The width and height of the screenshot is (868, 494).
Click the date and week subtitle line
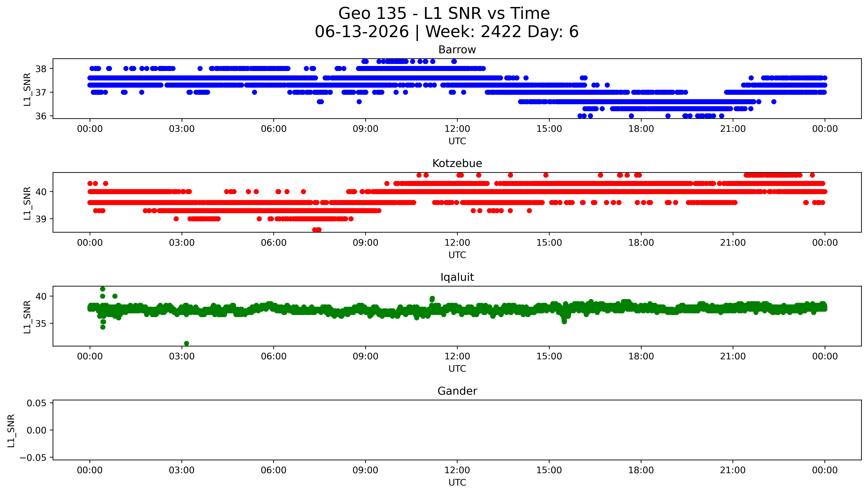[446, 32]
